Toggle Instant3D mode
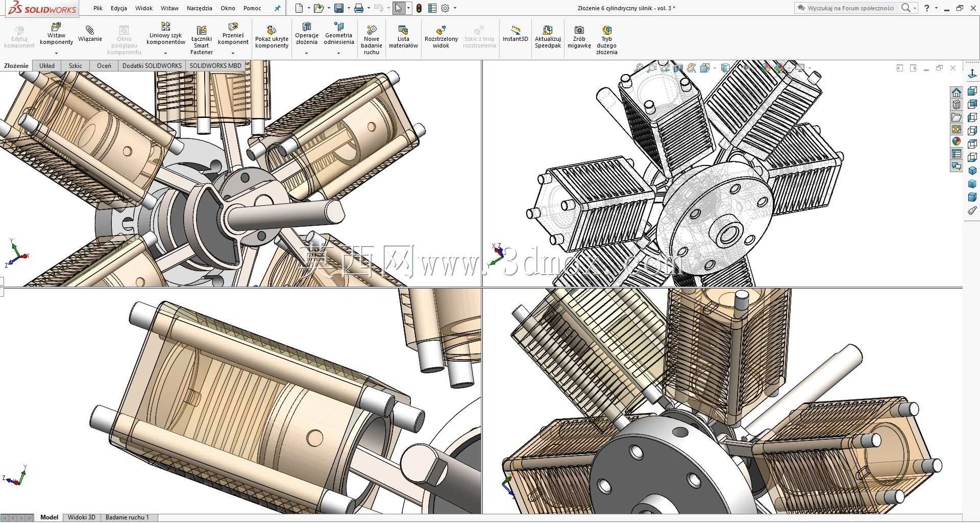Viewport: 980px width, 523px height. [x=516, y=34]
